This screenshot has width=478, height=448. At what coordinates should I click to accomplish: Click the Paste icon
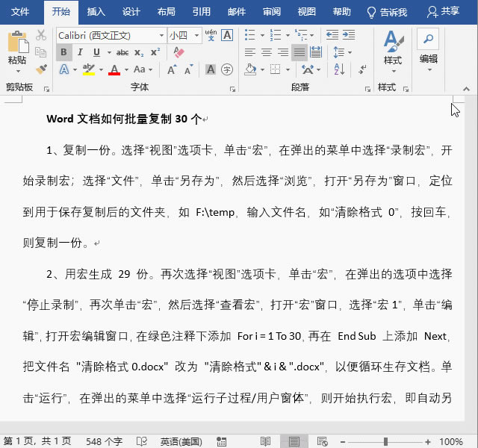point(16,45)
